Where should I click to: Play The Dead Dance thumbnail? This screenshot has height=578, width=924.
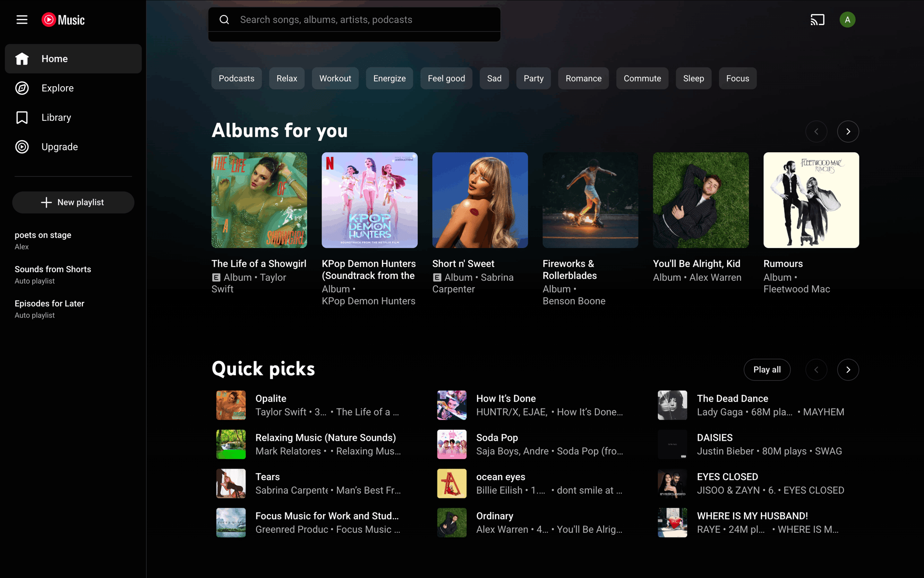[672, 405]
